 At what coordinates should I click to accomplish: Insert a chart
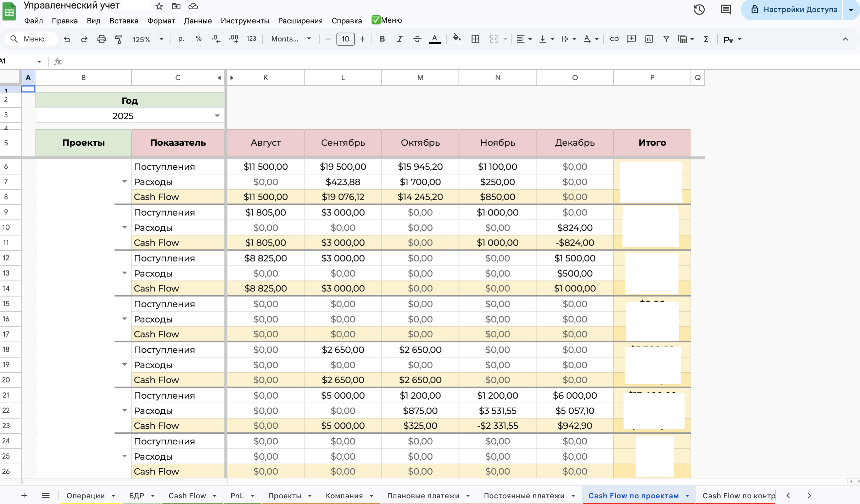(x=649, y=39)
